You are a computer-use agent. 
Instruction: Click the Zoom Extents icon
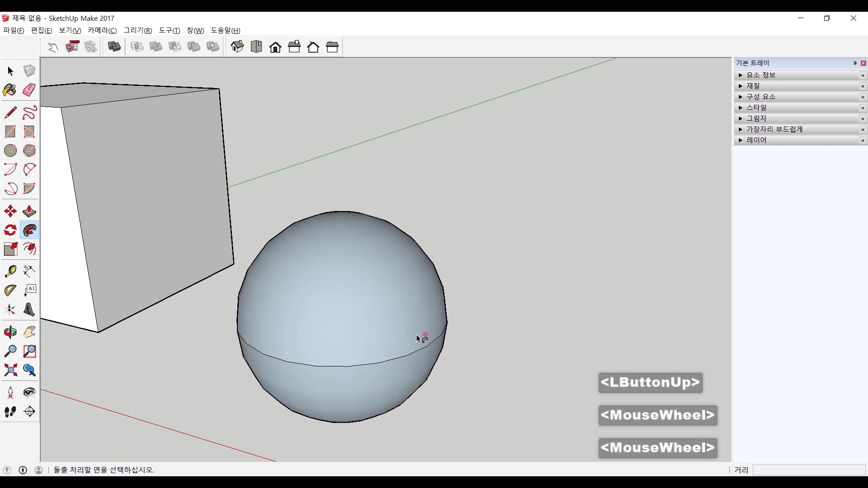[10, 371]
